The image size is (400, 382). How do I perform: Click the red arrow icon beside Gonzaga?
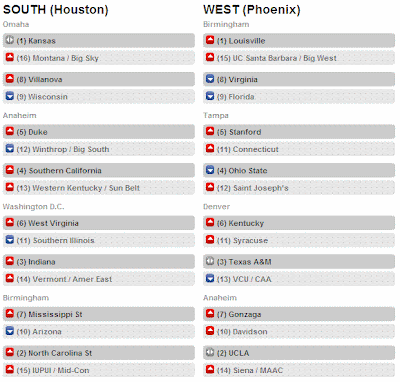[210, 314]
